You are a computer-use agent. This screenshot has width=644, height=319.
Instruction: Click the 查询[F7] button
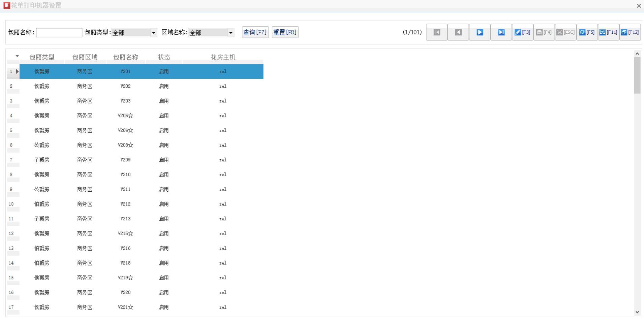255,32
